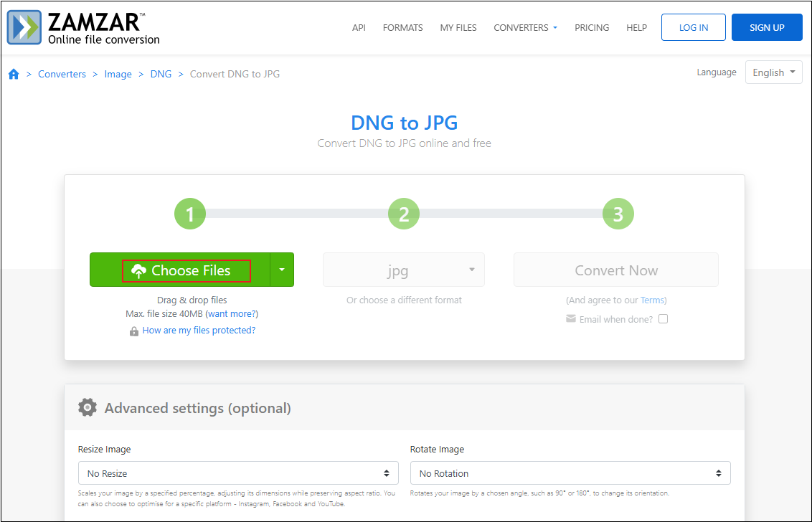Click the Or choose a different format text
Screen dimensions: 812x522
click(x=404, y=300)
